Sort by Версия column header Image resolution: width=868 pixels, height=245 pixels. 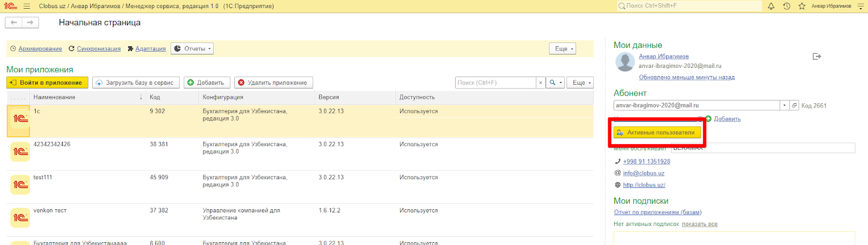355,97
